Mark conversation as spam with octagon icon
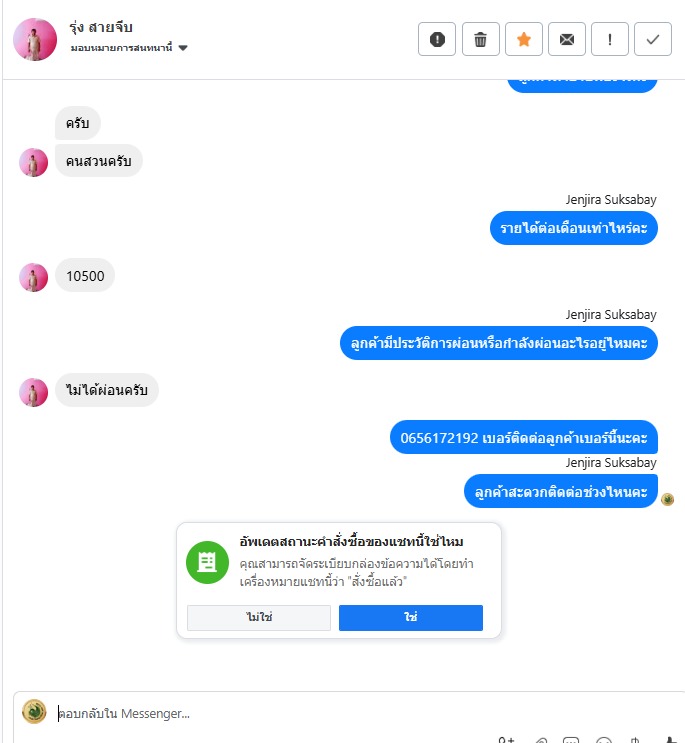 click(x=437, y=39)
